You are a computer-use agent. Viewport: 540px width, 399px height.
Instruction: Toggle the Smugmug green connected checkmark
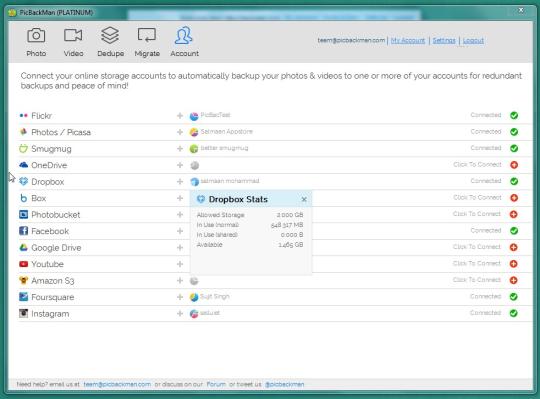pyautogui.click(x=514, y=148)
